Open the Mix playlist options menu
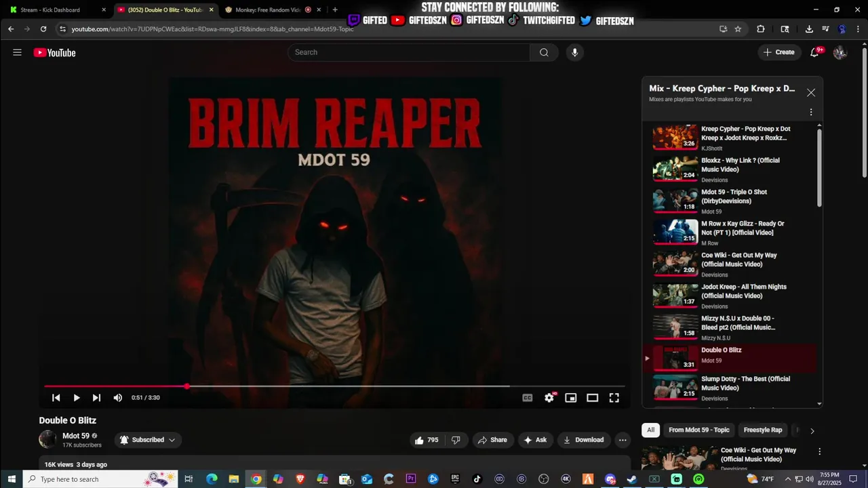The image size is (868, 488). coord(810,112)
